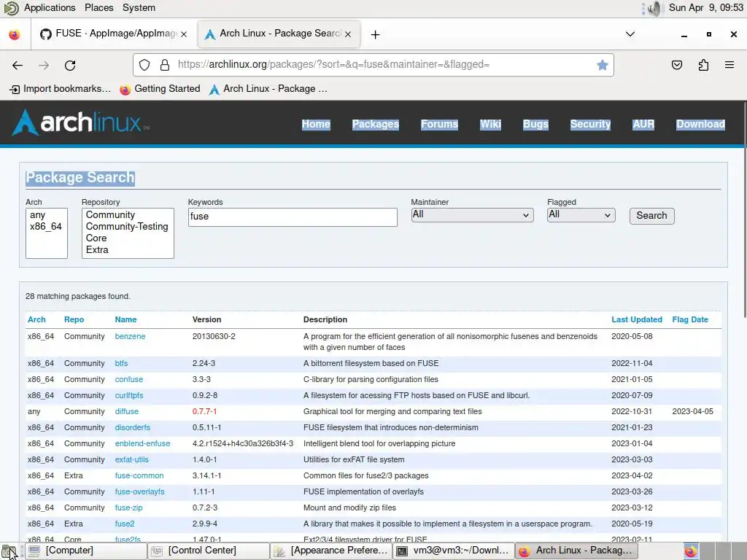This screenshot has width=747, height=560.
Task: Open Pocket save icon
Action: coord(676,65)
